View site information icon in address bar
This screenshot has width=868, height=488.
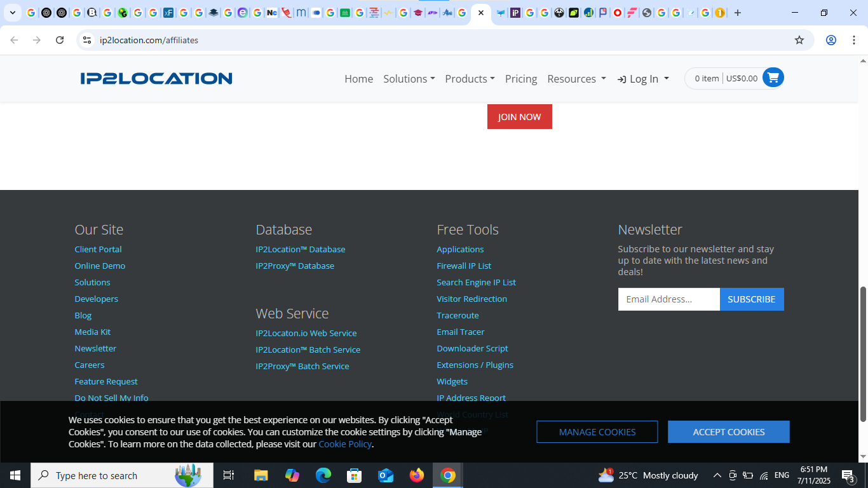pyautogui.click(x=87, y=40)
